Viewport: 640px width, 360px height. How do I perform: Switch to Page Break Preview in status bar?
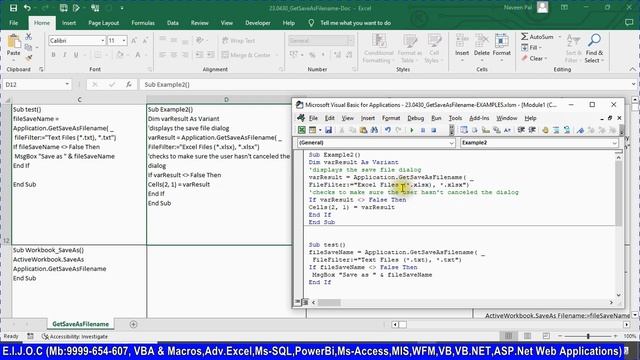546,336
